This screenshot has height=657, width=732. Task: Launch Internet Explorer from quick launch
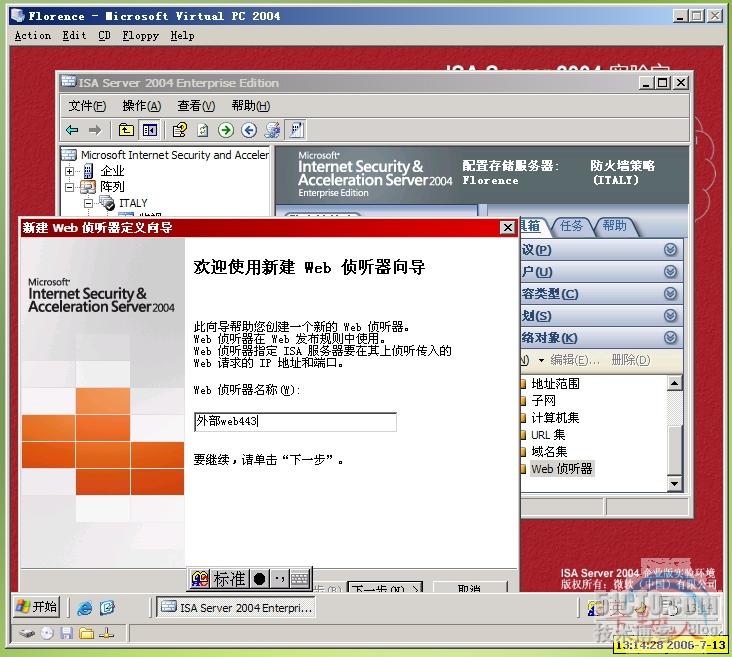coord(85,608)
